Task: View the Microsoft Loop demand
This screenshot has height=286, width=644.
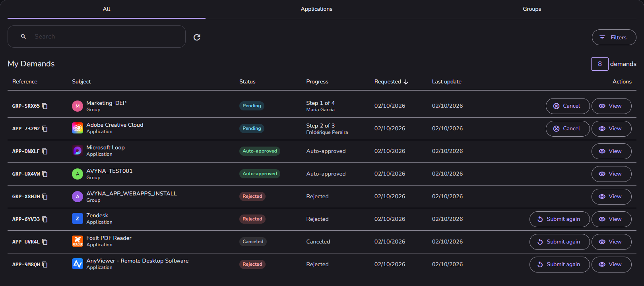Action: [x=611, y=151]
